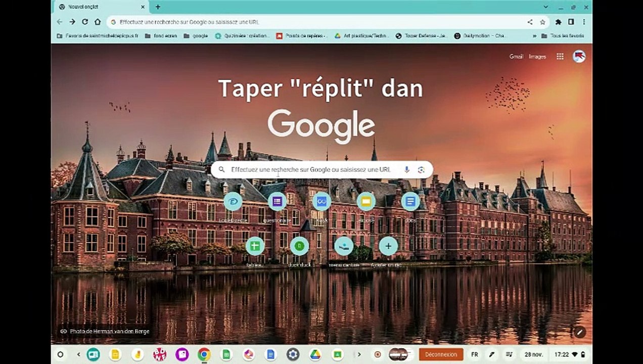The height and width of the screenshot is (364, 643).
Task: Share this page using the share icon
Action: pyautogui.click(x=530, y=22)
